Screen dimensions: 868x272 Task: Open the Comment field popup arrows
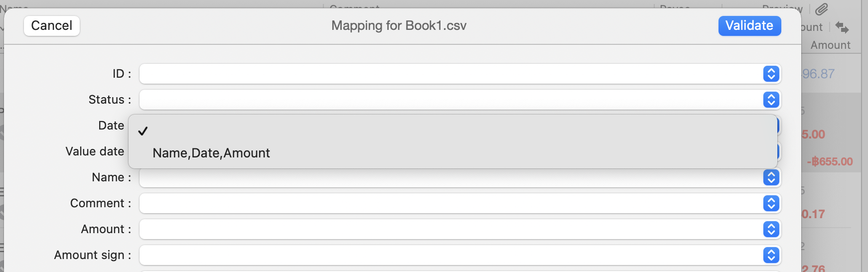(771, 203)
